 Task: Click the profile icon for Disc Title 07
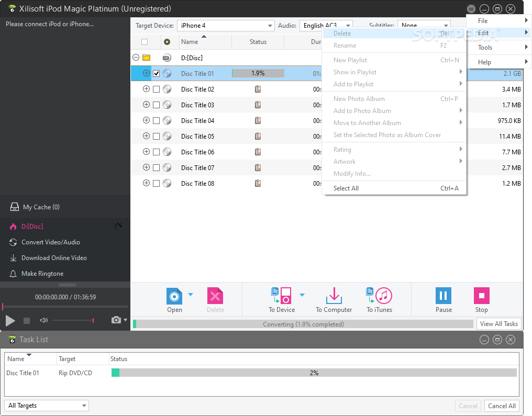click(x=258, y=167)
